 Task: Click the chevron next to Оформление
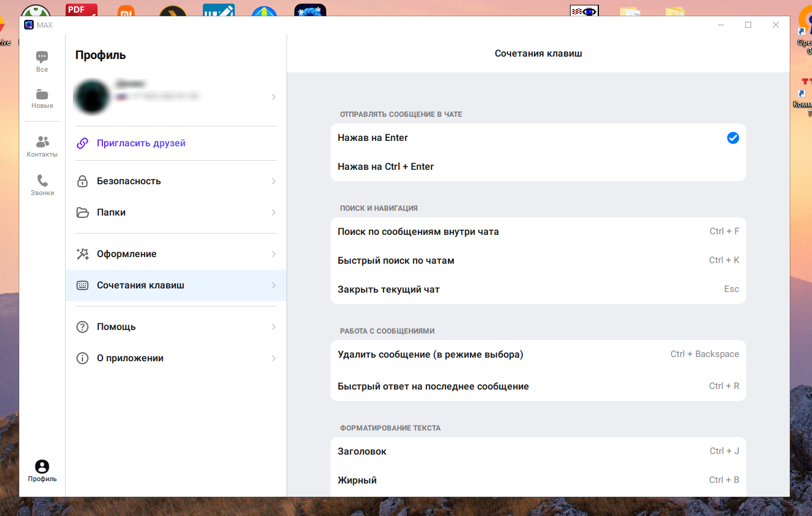point(273,254)
